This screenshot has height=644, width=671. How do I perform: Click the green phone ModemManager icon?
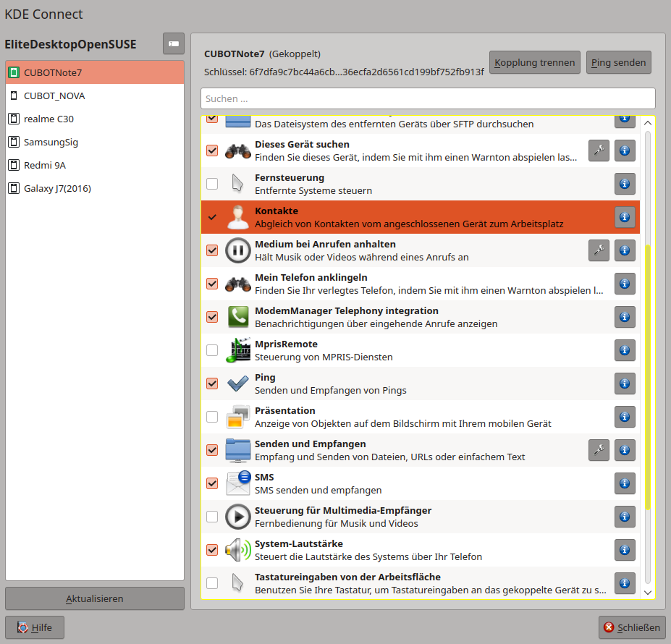click(x=238, y=317)
